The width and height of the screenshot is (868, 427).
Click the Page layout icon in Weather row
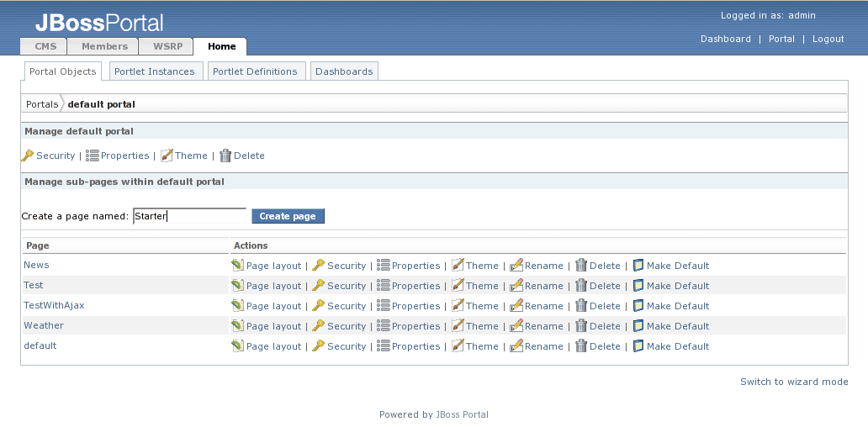pos(237,326)
